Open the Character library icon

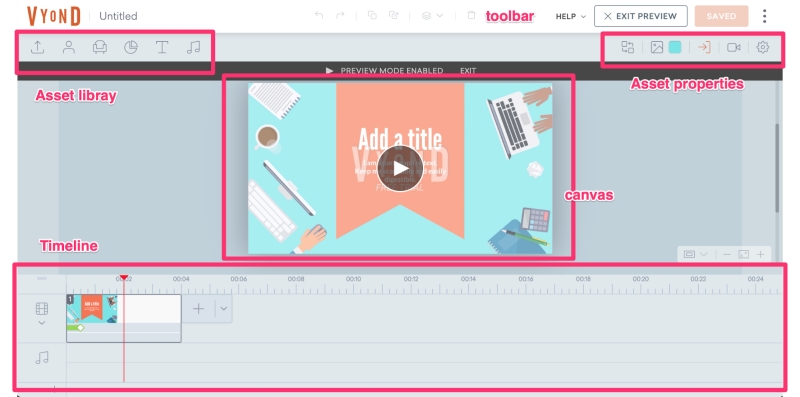click(x=68, y=47)
